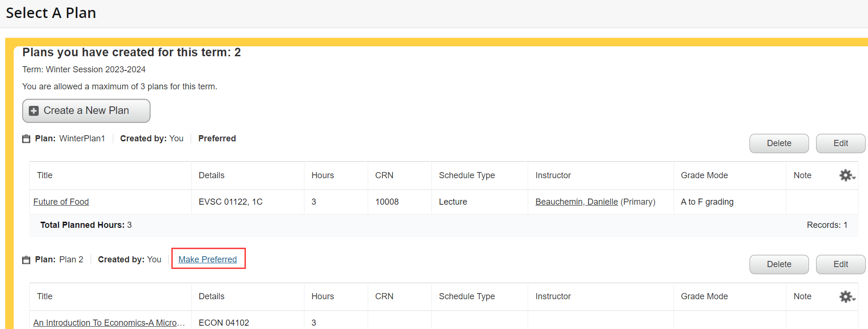Open the gear settings for the Plan 2 table

pyautogui.click(x=847, y=296)
